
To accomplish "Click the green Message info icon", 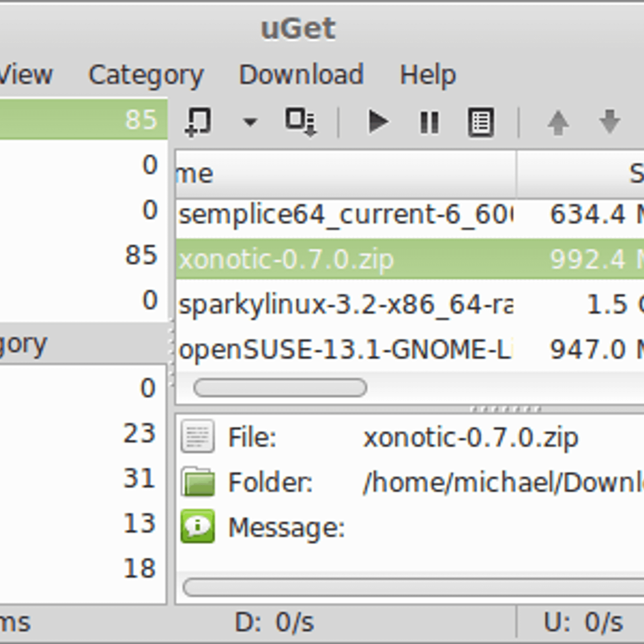I will [x=197, y=526].
